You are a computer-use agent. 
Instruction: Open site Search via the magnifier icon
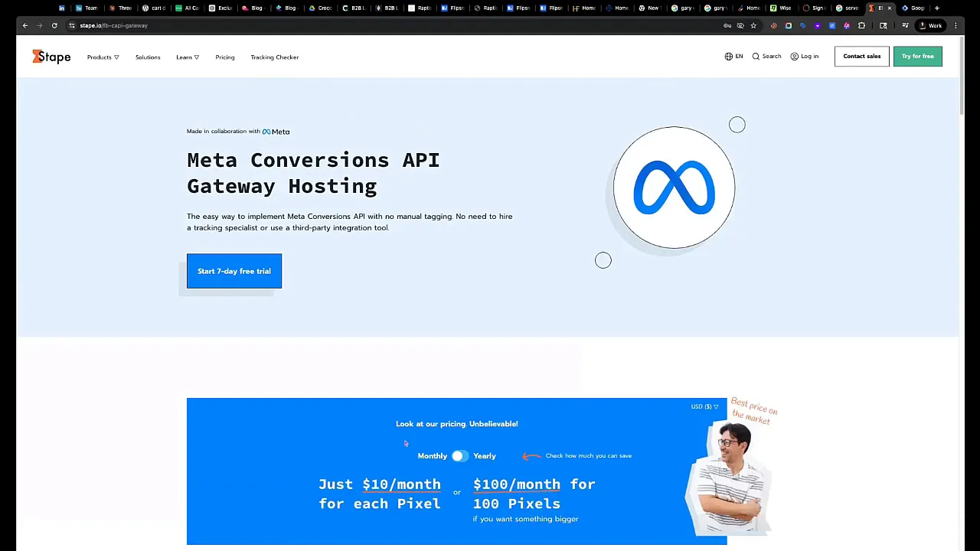pyautogui.click(x=766, y=56)
